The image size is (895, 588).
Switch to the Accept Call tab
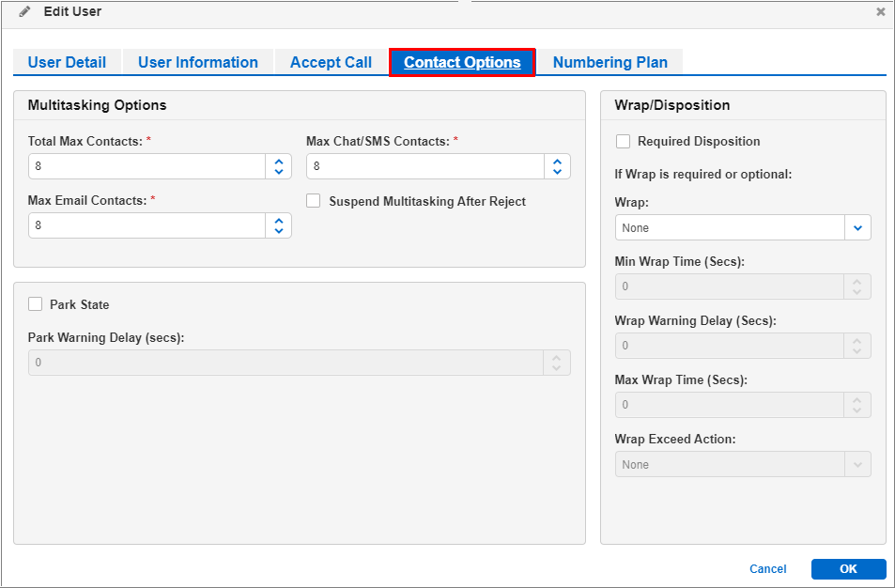331,62
